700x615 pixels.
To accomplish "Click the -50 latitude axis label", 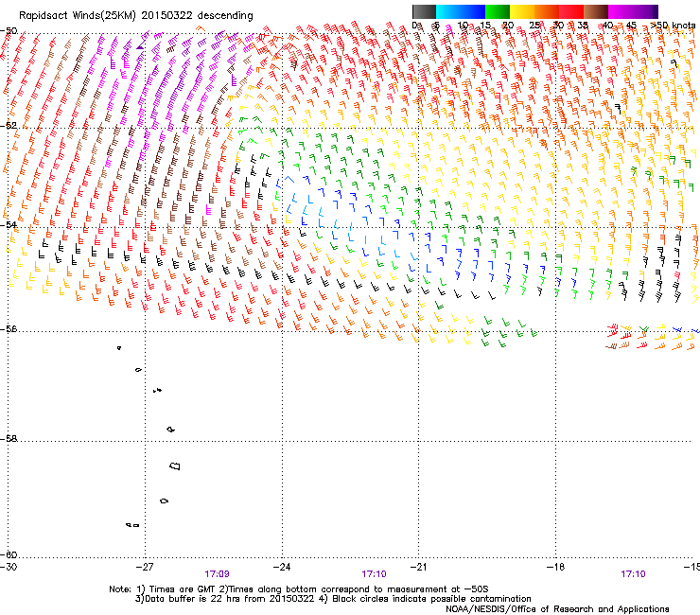I will [9, 31].
